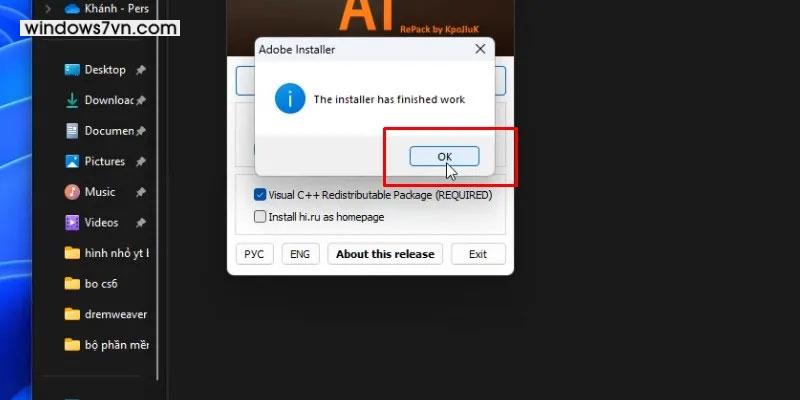Enable Install hi.ru as homepage checkbox
The height and width of the screenshot is (400, 800).
260,217
